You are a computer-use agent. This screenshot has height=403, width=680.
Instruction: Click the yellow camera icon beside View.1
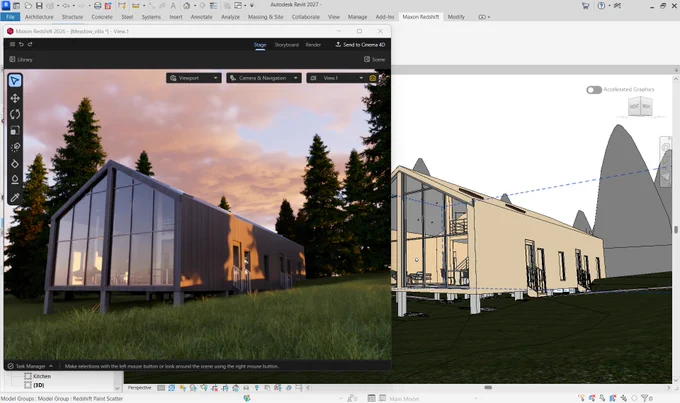(373, 78)
